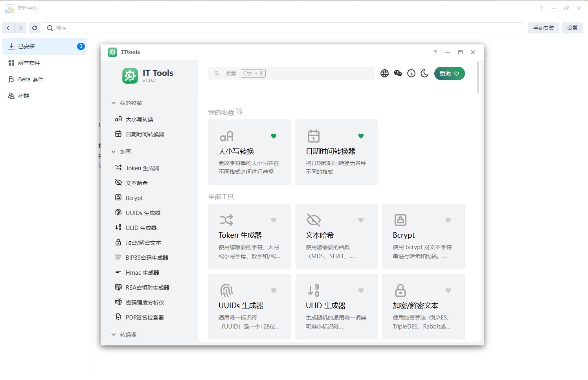Click the IT Tools search field
This screenshot has width=588, height=380.
299,73
